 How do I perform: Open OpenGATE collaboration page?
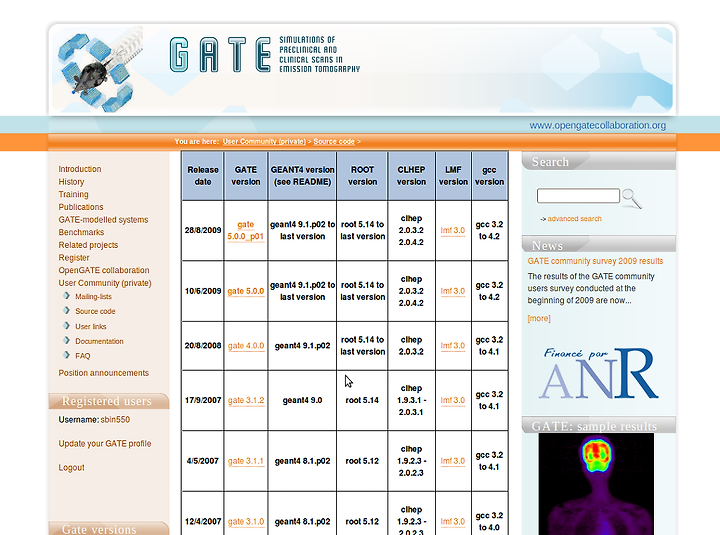coord(104,270)
